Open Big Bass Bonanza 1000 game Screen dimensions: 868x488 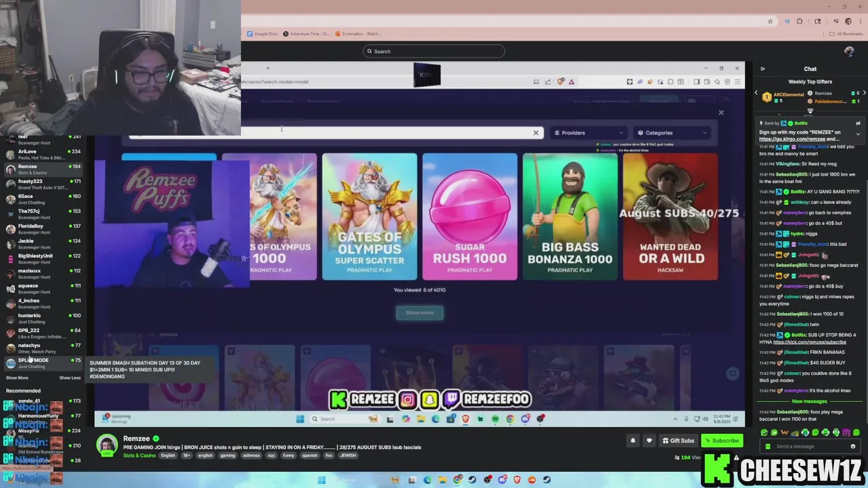(570, 216)
